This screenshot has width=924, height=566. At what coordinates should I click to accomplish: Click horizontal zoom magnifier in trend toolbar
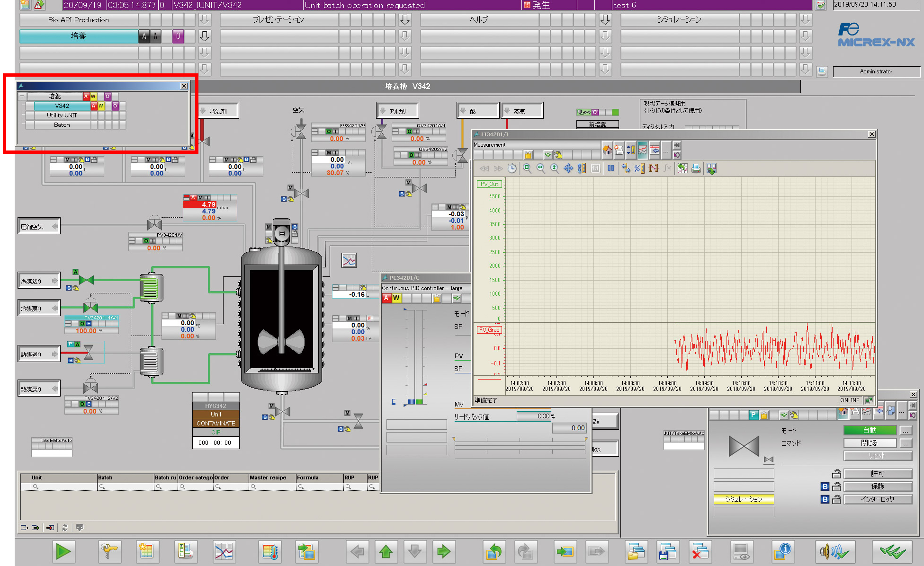[540, 168]
